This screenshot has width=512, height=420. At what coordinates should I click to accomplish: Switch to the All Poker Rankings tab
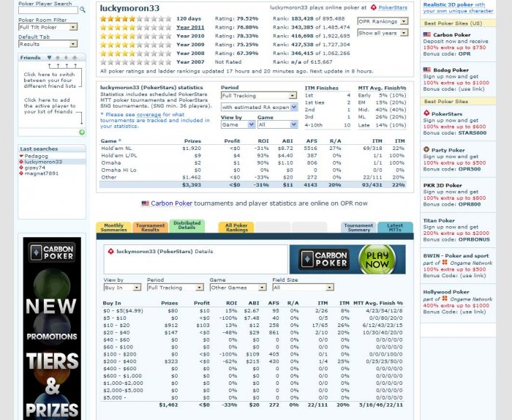tap(236, 228)
